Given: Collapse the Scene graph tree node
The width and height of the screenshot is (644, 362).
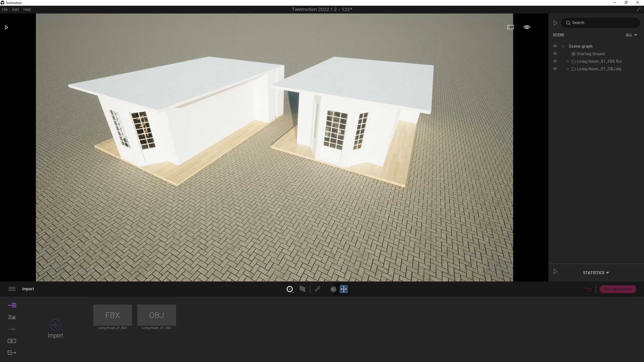Looking at the screenshot, I should coord(563,46).
